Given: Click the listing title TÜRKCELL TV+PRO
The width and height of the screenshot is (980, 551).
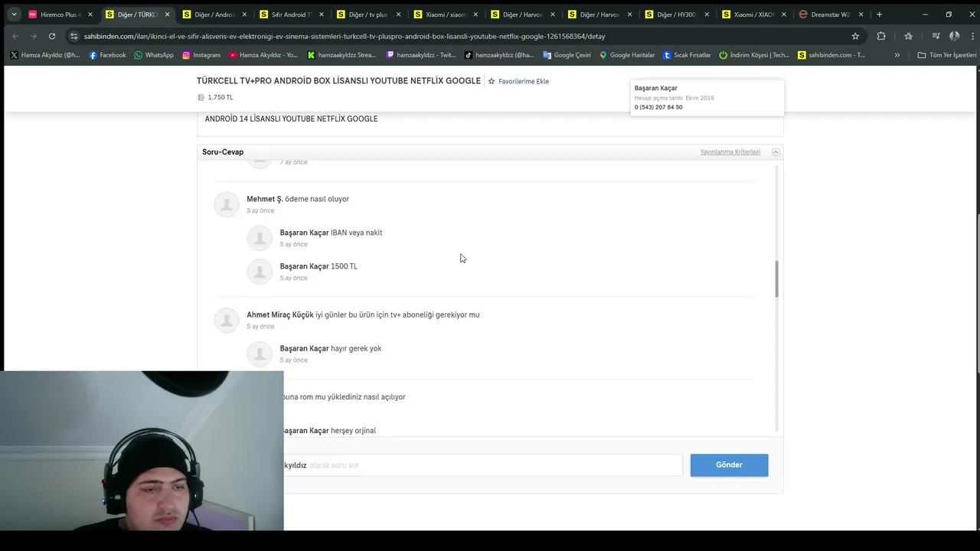Looking at the screenshot, I should click(x=338, y=80).
